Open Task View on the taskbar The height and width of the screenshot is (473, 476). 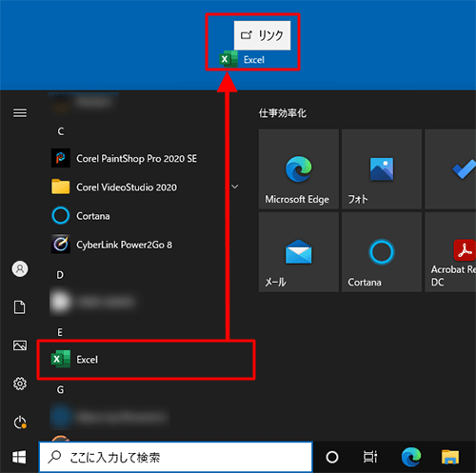[x=370, y=457]
